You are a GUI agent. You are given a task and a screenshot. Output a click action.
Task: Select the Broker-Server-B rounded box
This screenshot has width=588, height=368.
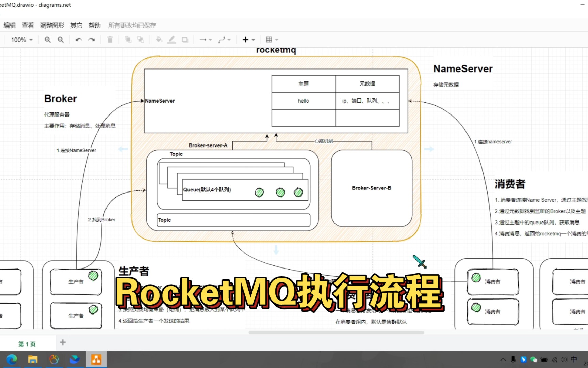click(372, 188)
